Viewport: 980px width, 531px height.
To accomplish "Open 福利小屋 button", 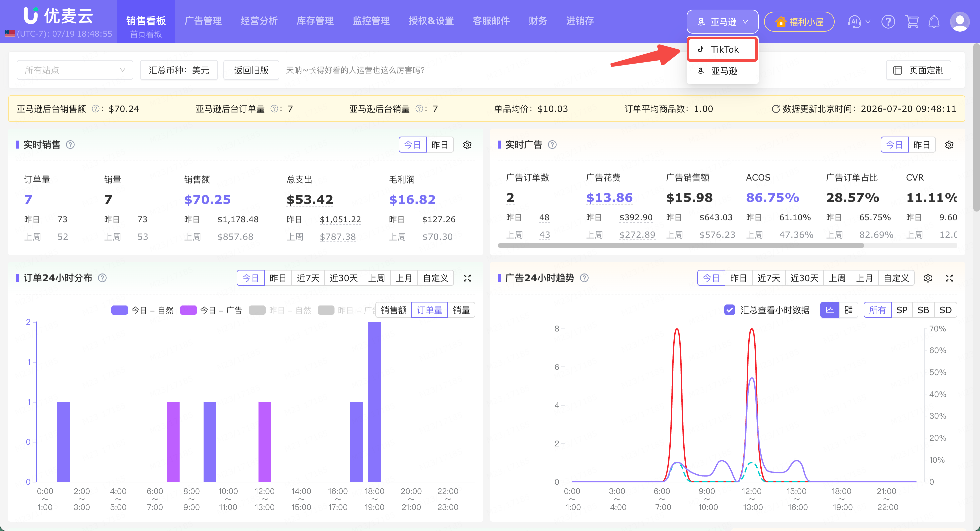I will (799, 22).
